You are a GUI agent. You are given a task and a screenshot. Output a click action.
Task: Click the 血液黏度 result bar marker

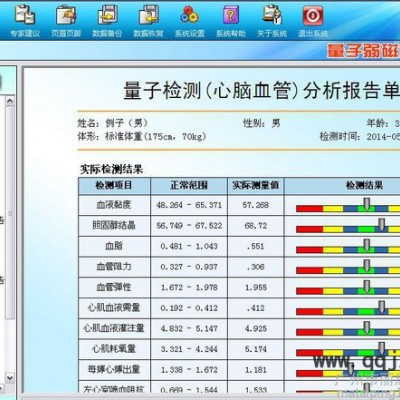[367, 204]
